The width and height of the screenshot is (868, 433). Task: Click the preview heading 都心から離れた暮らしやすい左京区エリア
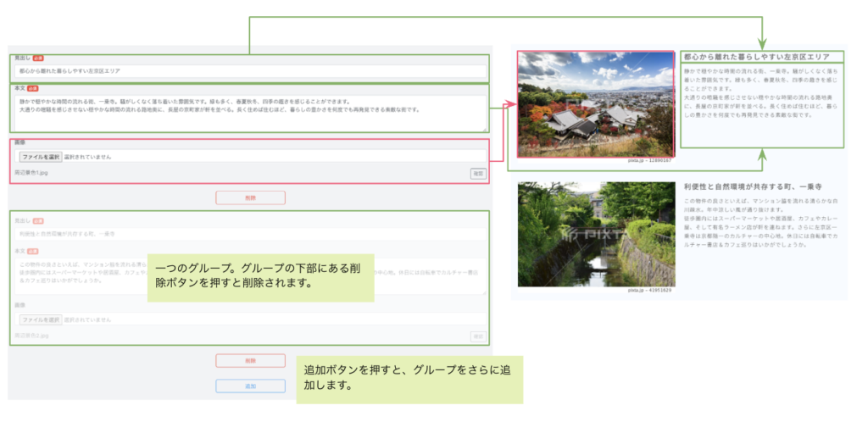tap(755, 57)
